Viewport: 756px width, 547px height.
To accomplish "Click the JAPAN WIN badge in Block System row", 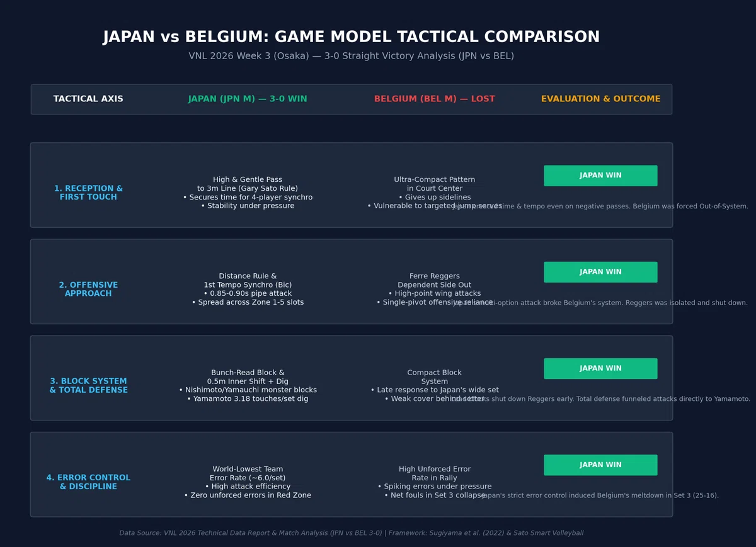I will click(x=600, y=368).
